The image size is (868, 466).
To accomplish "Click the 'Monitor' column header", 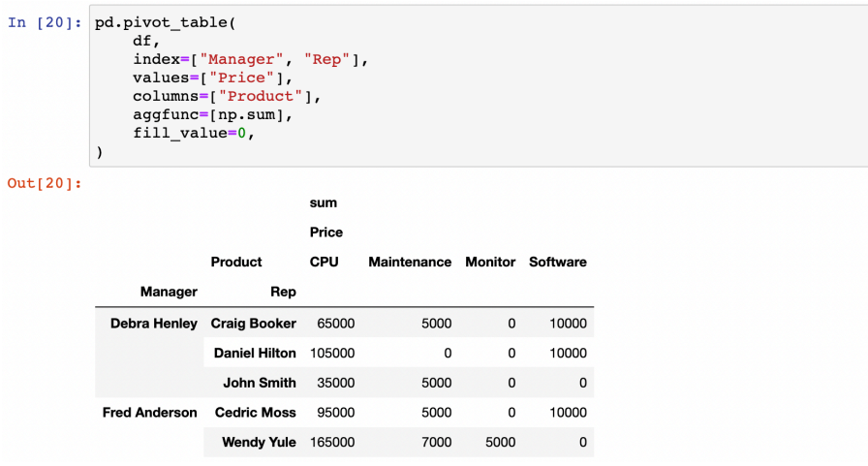I will (490, 263).
